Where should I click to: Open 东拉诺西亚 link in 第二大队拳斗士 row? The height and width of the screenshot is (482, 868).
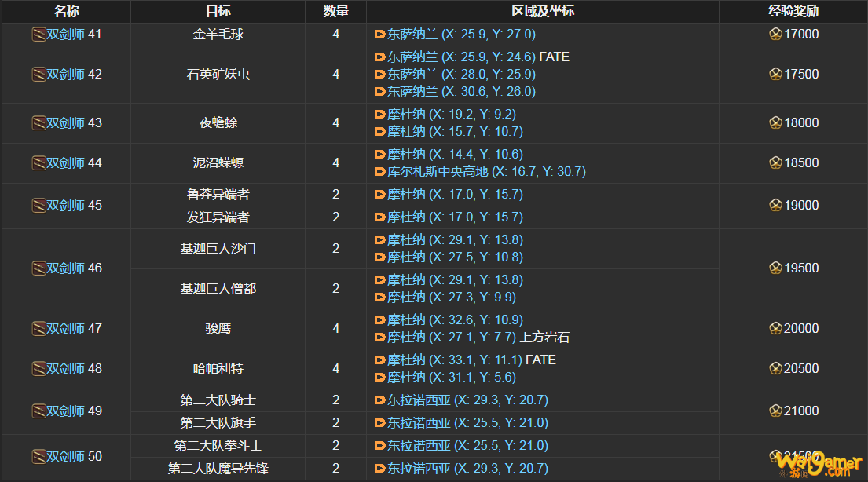coord(467,445)
